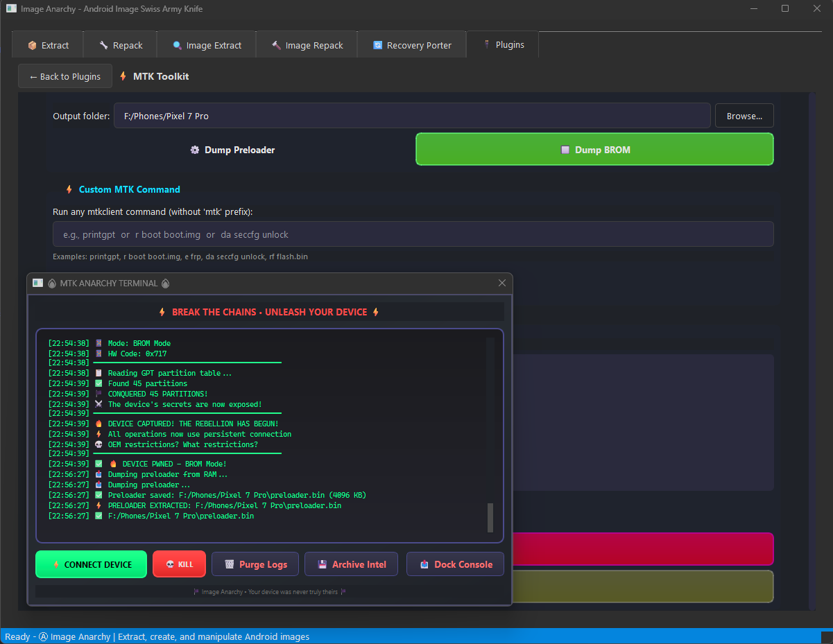Click the trash icon on Purge Logs
This screenshot has height=644, width=833.
229,564
